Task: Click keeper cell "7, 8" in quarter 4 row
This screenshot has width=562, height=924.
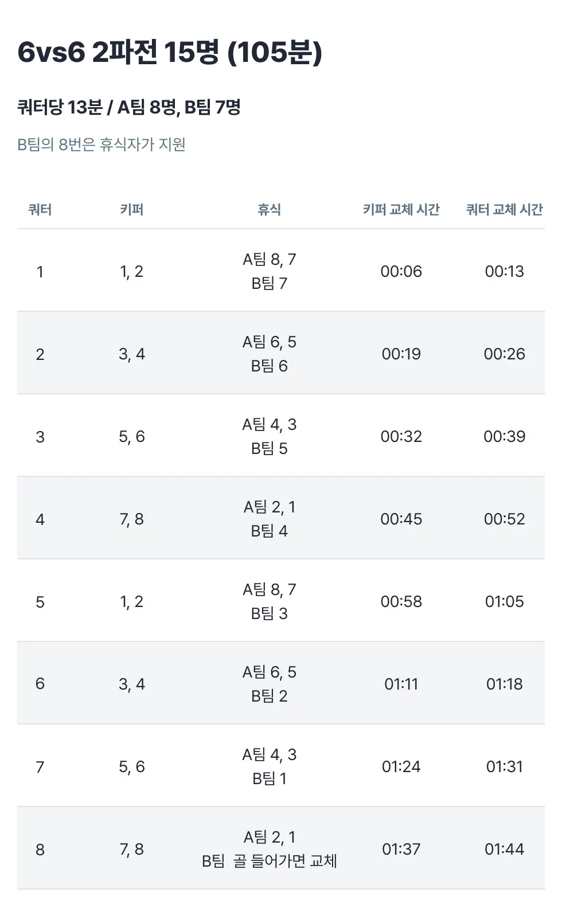Action: 131,519
